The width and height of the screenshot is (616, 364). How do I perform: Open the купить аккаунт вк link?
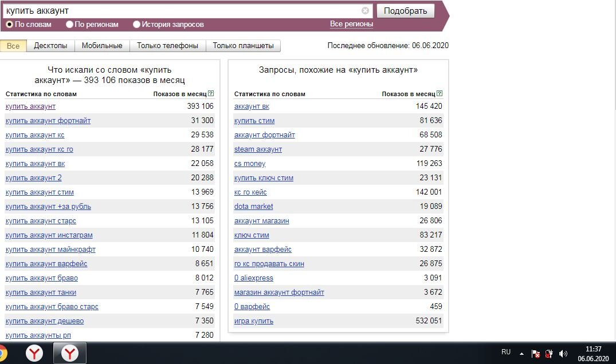(35, 164)
